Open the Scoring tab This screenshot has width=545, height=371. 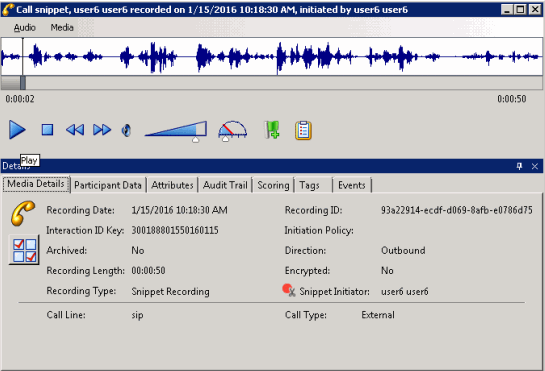coord(273,185)
